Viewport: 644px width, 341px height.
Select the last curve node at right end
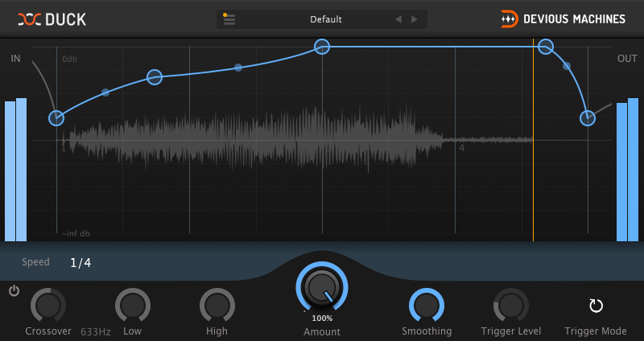[x=588, y=118]
